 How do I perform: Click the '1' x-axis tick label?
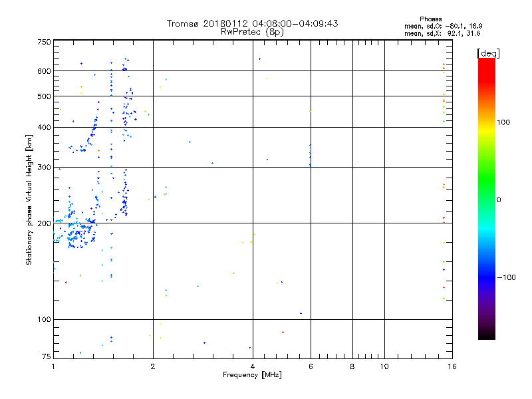[x=53, y=366]
